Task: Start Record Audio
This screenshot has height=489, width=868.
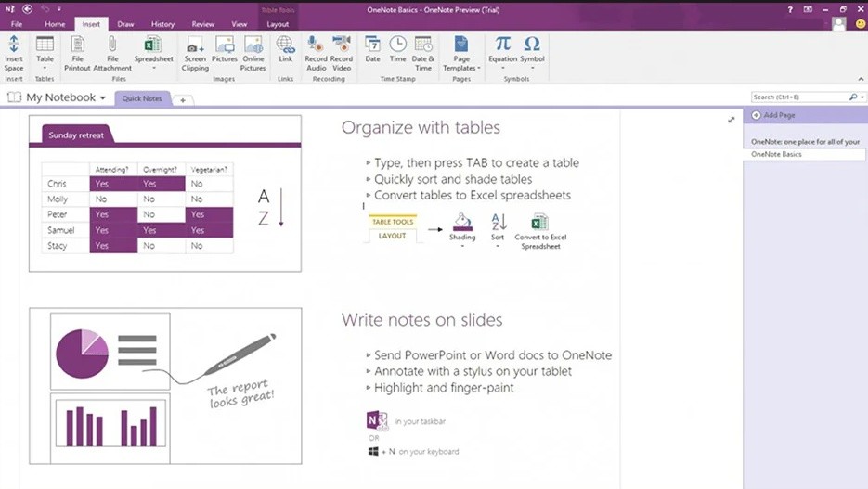Action: click(x=316, y=53)
